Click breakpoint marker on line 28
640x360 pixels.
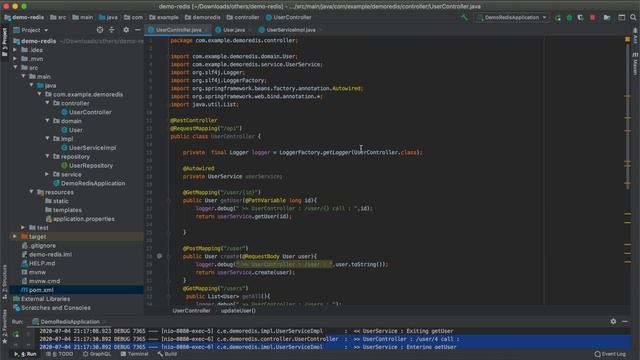159,256
